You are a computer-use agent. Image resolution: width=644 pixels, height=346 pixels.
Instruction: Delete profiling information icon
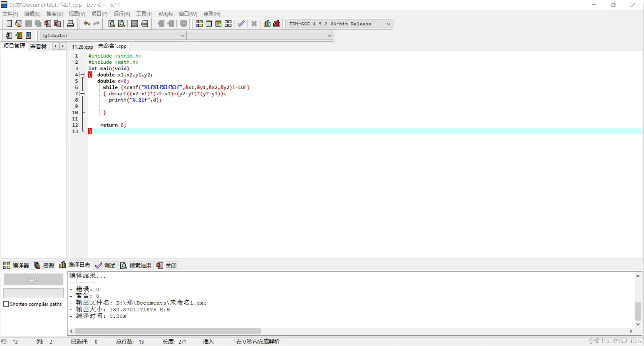coord(277,23)
